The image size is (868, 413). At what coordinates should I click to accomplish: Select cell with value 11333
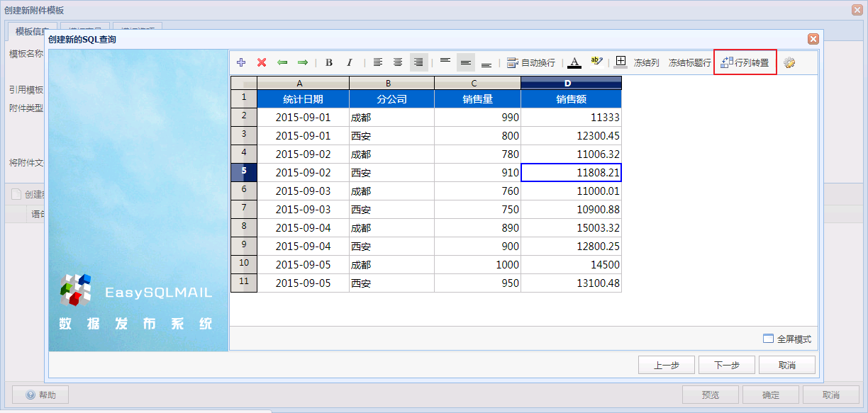(571, 118)
